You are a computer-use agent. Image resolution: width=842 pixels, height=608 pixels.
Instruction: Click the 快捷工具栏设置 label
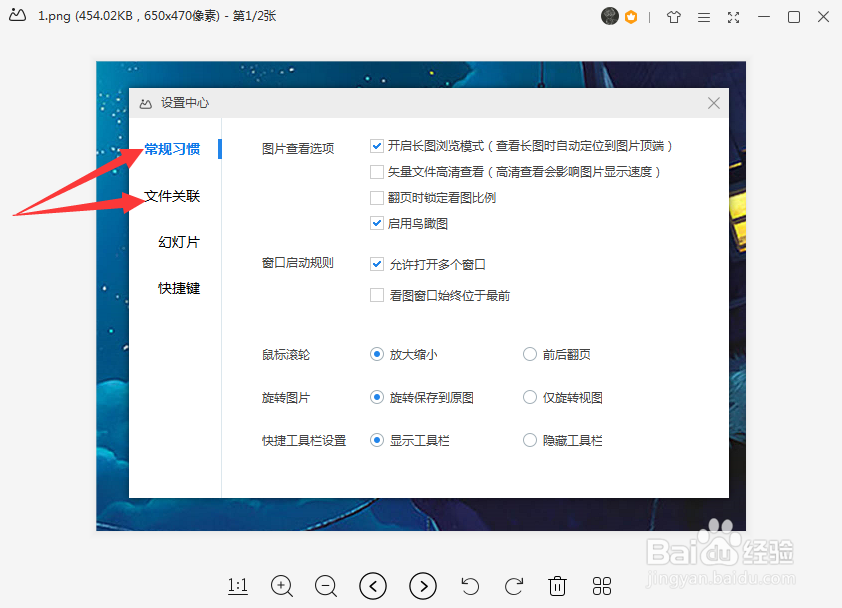tap(304, 441)
